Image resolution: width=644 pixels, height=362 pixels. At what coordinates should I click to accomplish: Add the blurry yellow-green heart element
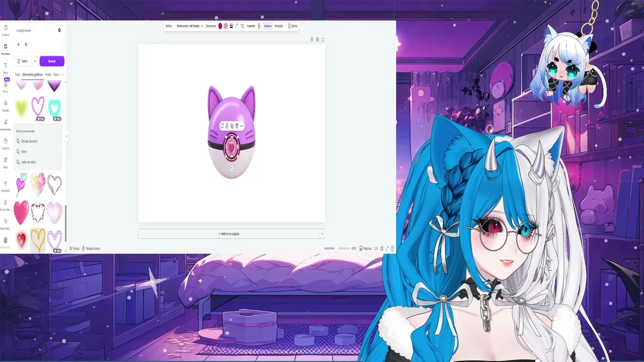tap(21, 108)
